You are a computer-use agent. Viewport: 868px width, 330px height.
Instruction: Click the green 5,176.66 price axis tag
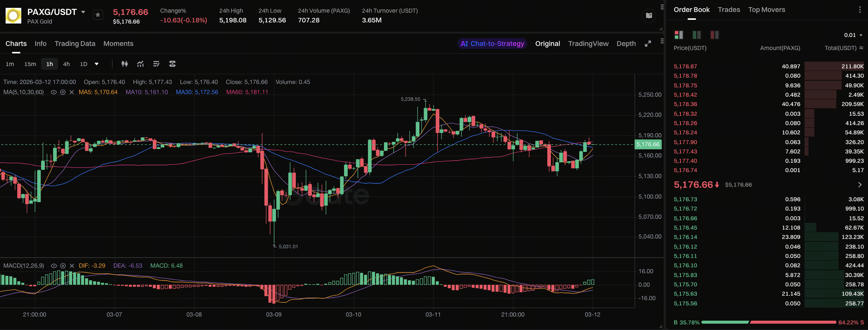point(648,144)
